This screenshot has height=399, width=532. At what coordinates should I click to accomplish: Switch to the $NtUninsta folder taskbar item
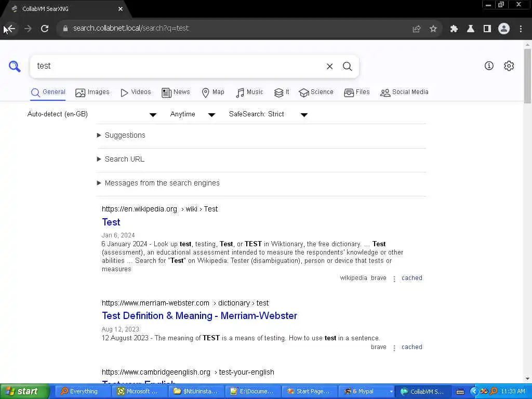coord(196,392)
